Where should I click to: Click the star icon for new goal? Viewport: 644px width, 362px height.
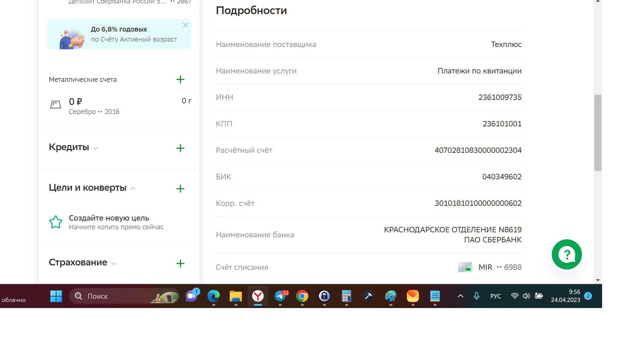click(56, 222)
